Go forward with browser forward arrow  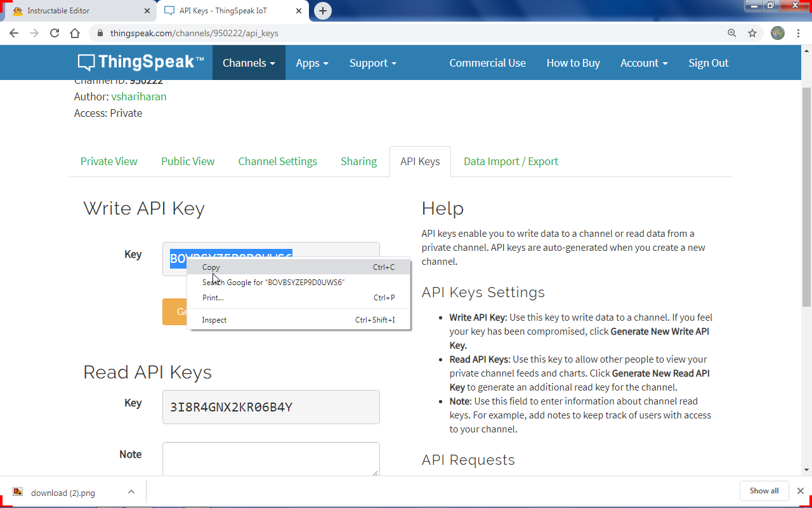click(34, 33)
